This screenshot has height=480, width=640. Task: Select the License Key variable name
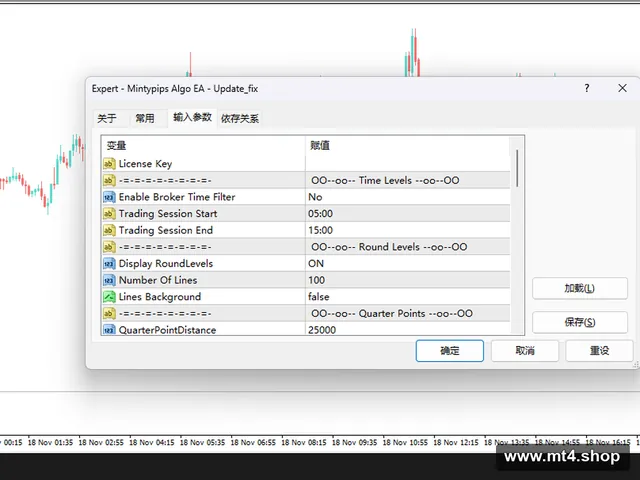click(145, 164)
